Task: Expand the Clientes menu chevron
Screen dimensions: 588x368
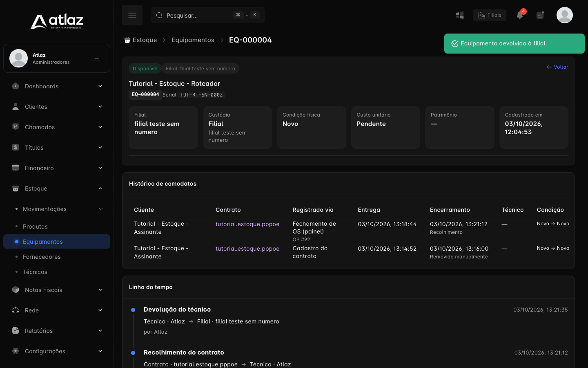Action: (x=100, y=107)
